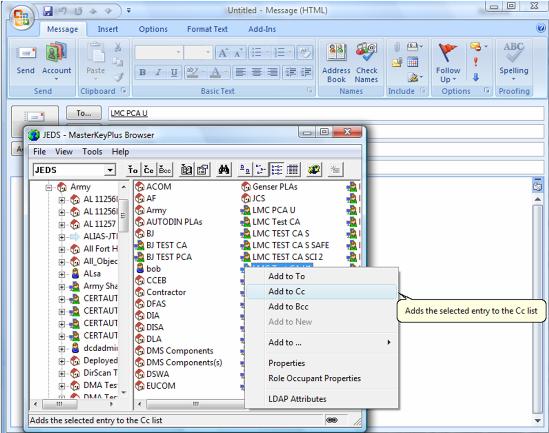The image size is (549, 433).
Task: Click the binoculars search icon in JEDS toolbar
Action: coord(224,170)
